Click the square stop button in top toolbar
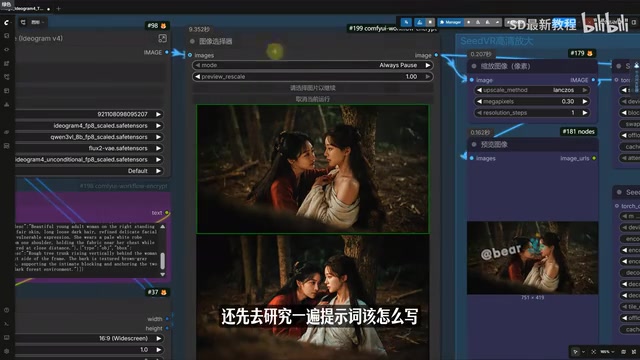The width and height of the screenshot is (640, 360). click(430, 22)
